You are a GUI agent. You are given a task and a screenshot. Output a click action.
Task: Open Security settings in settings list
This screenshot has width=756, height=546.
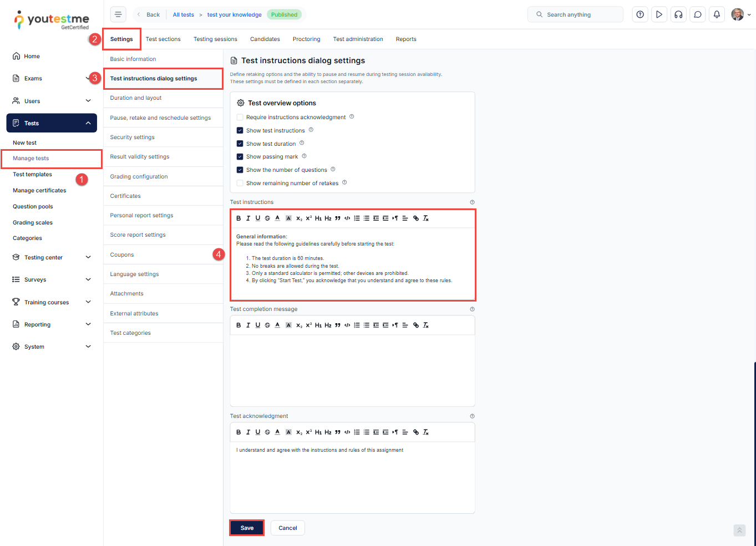pos(132,137)
